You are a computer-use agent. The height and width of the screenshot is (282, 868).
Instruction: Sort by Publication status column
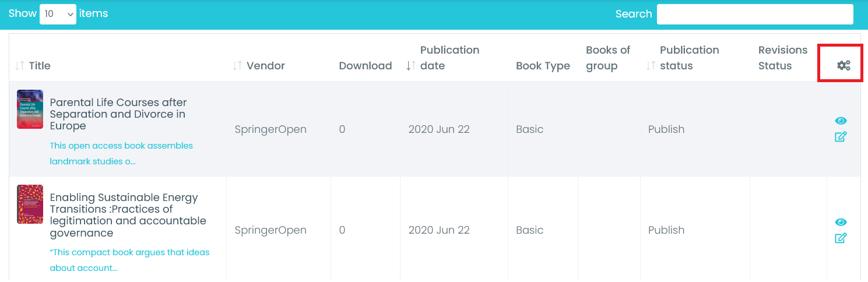(x=688, y=58)
